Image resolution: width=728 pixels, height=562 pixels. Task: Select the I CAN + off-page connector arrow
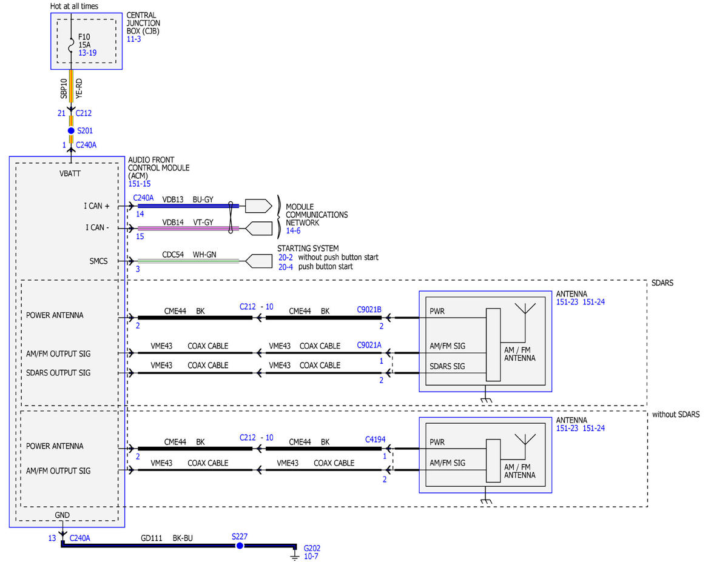tap(258, 206)
